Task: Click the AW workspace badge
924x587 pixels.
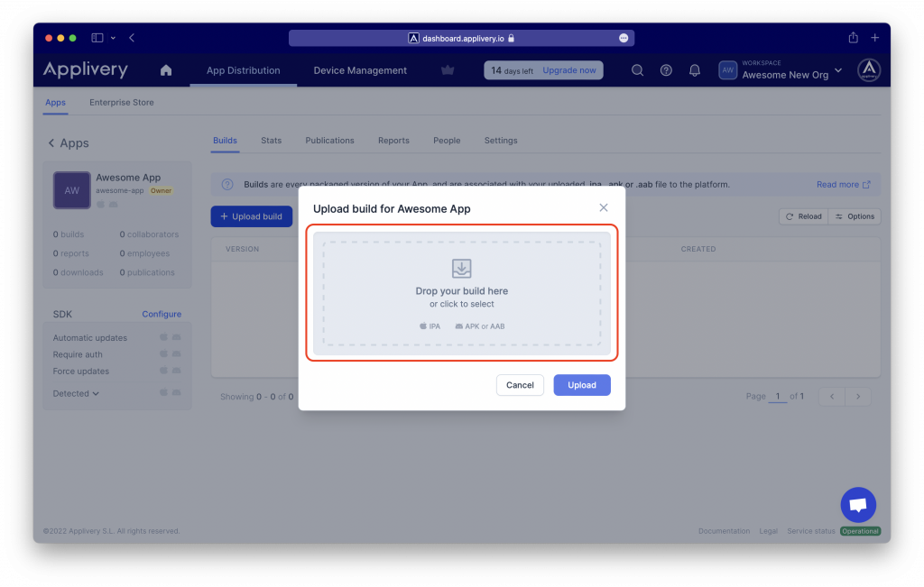Action: (728, 70)
